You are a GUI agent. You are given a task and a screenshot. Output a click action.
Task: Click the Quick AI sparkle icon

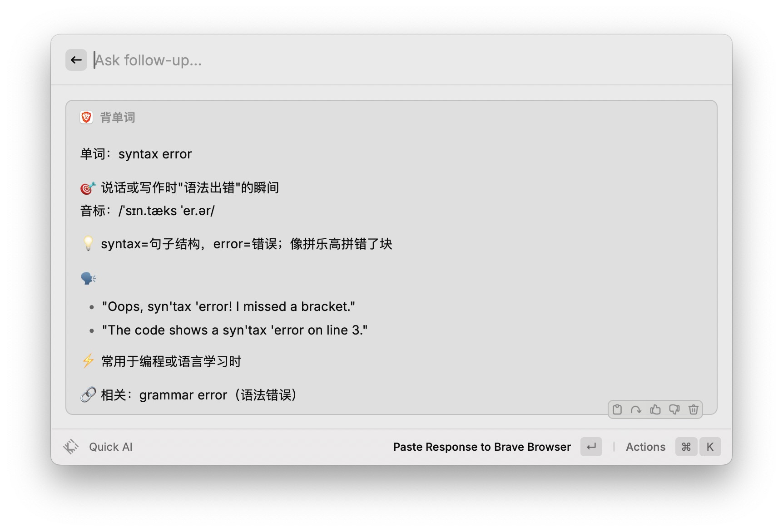tap(71, 447)
